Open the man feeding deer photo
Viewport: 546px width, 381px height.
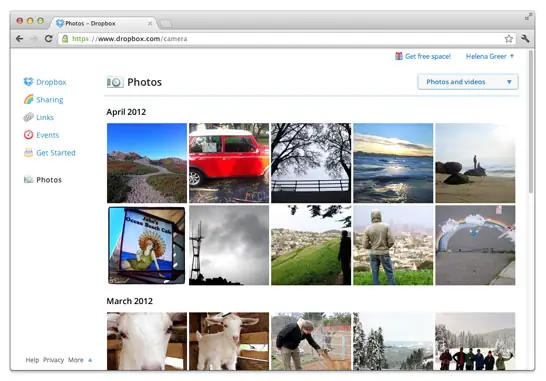pos(311,341)
